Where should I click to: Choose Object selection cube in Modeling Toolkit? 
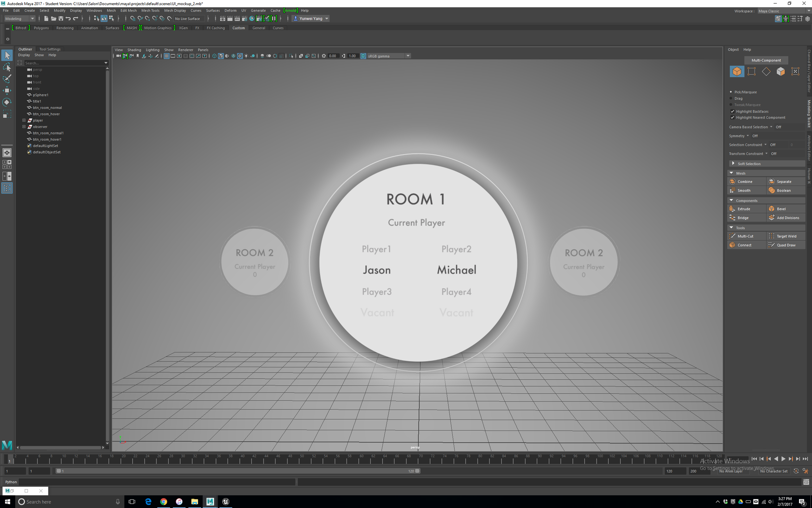[x=737, y=71]
